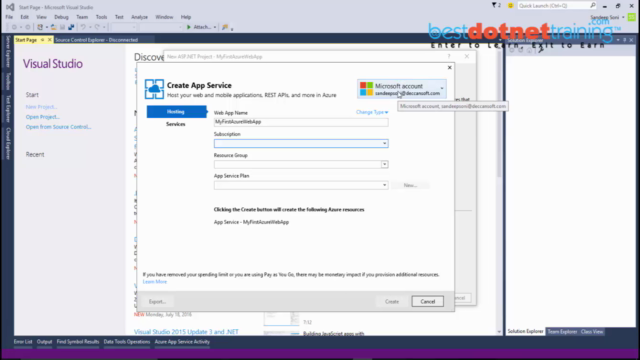Click the green SS user avatar
The height and width of the screenshot is (360, 640).
click(x=631, y=17)
